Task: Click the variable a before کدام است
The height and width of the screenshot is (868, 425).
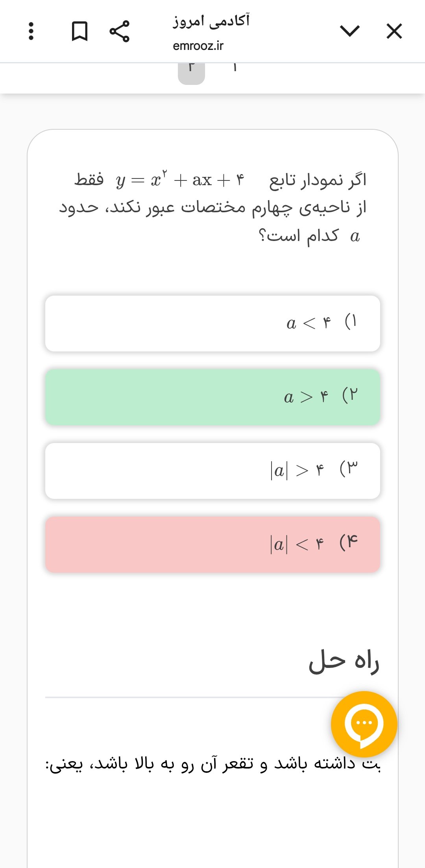Action: [355, 236]
